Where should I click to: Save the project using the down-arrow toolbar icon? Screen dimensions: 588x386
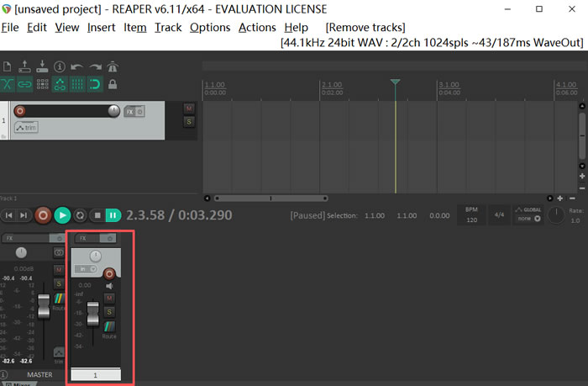42,66
